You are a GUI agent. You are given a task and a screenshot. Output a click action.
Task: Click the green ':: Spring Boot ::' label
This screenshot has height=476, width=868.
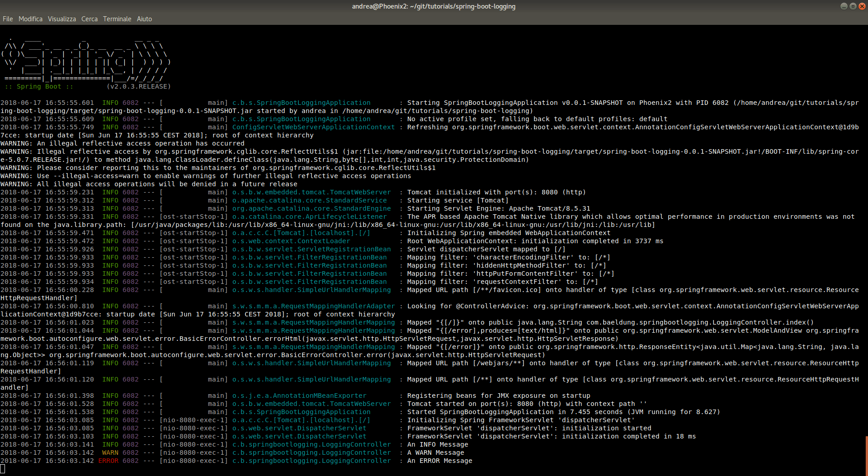pos(39,87)
